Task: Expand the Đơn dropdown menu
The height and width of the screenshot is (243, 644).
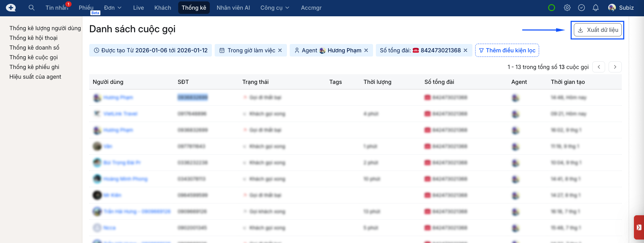Action: pos(113,8)
